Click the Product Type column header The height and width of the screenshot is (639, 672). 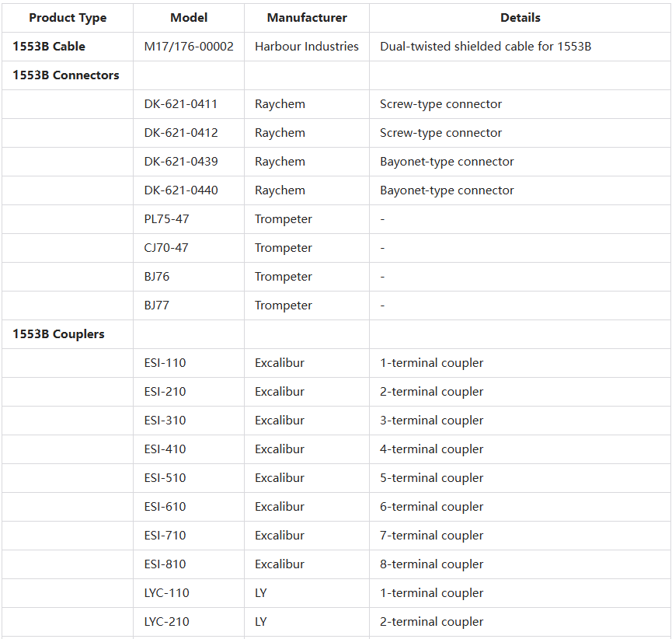pyautogui.click(x=68, y=18)
